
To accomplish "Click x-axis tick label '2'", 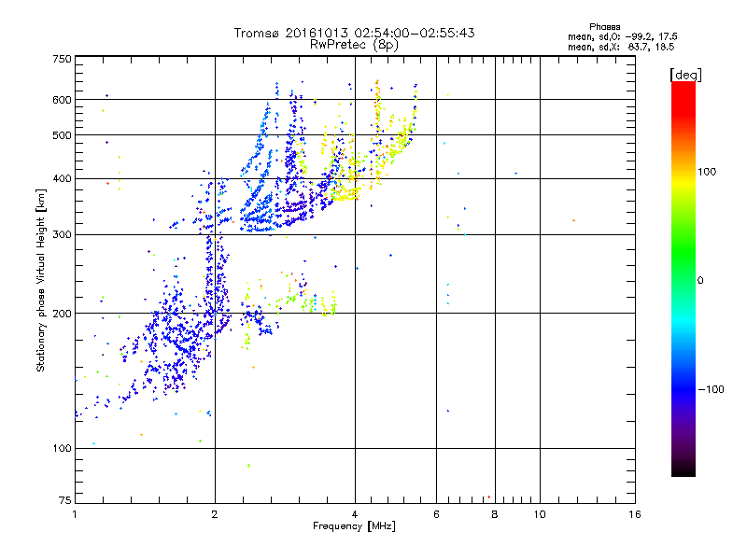I will pos(215,514).
